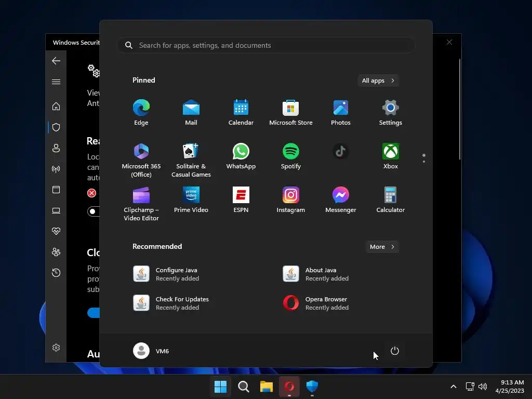
Task: Open the network tray icon
Action: [470, 387]
